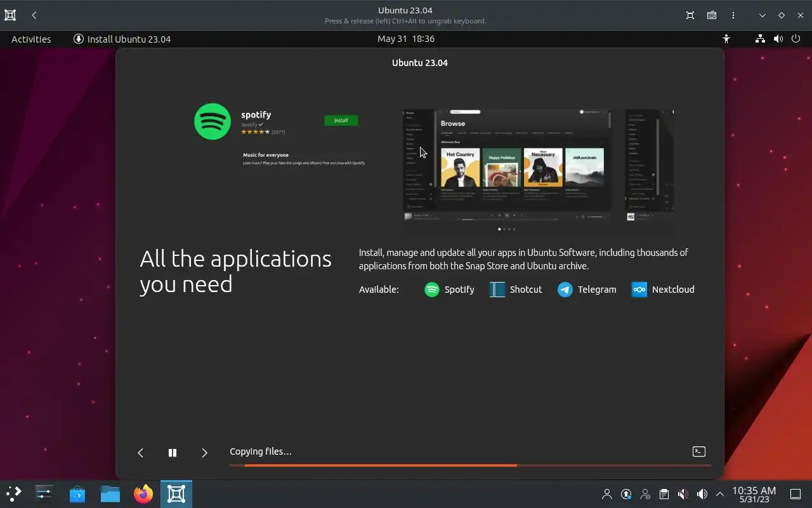Click the user-with-minus tray icon
The width and height of the screenshot is (812, 508).
(x=645, y=494)
